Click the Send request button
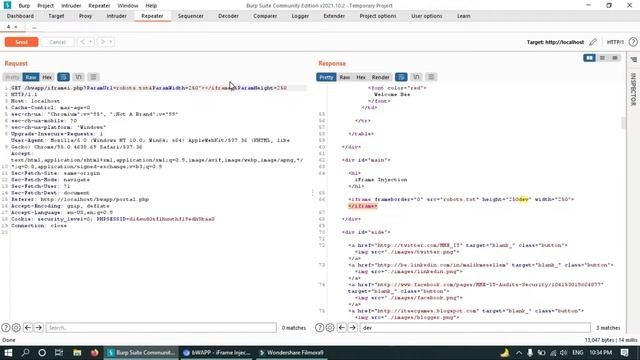 (x=21, y=42)
